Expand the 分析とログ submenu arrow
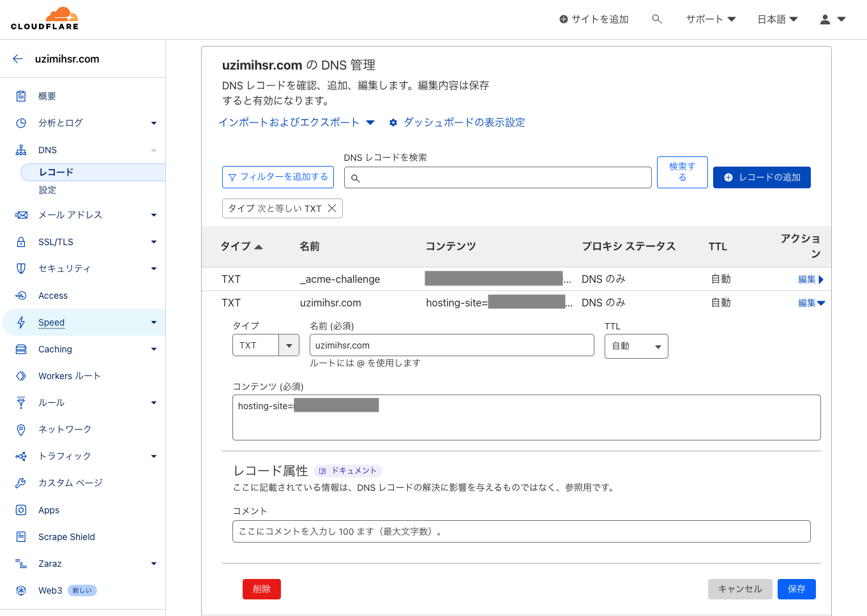Viewport: 867px width, 616px height. (x=154, y=123)
